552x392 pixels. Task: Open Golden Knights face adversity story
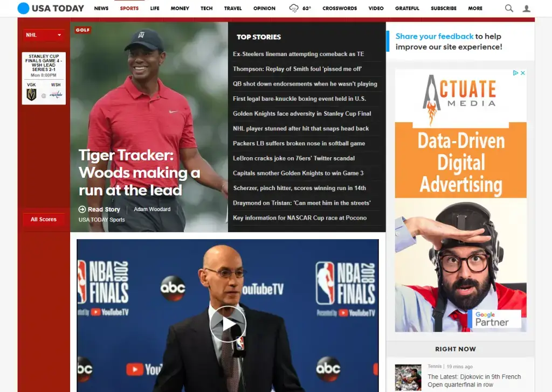coord(302,114)
